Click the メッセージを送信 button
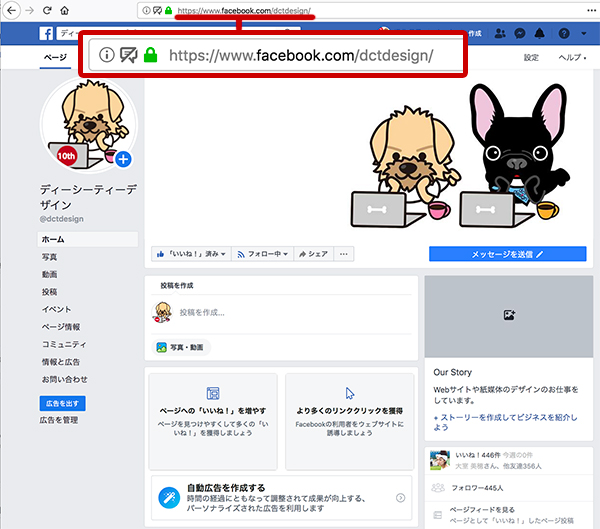This screenshot has height=529, width=600. tap(507, 254)
